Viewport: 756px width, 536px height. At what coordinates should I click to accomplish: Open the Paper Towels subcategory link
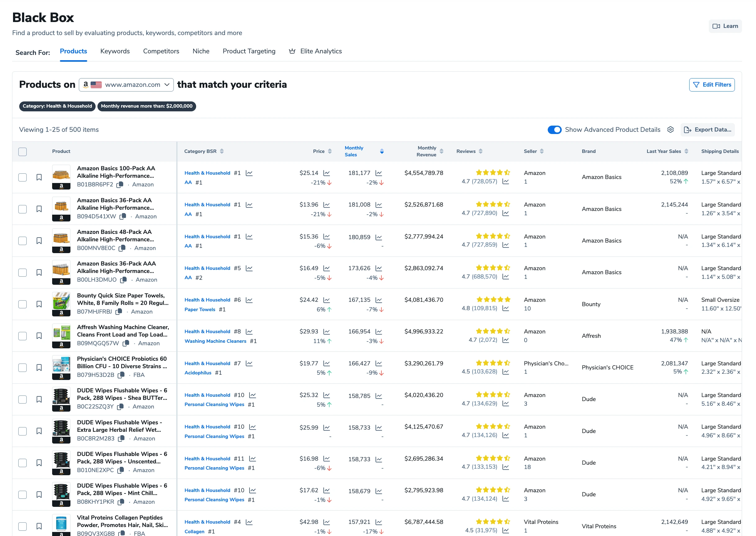coord(200,310)
